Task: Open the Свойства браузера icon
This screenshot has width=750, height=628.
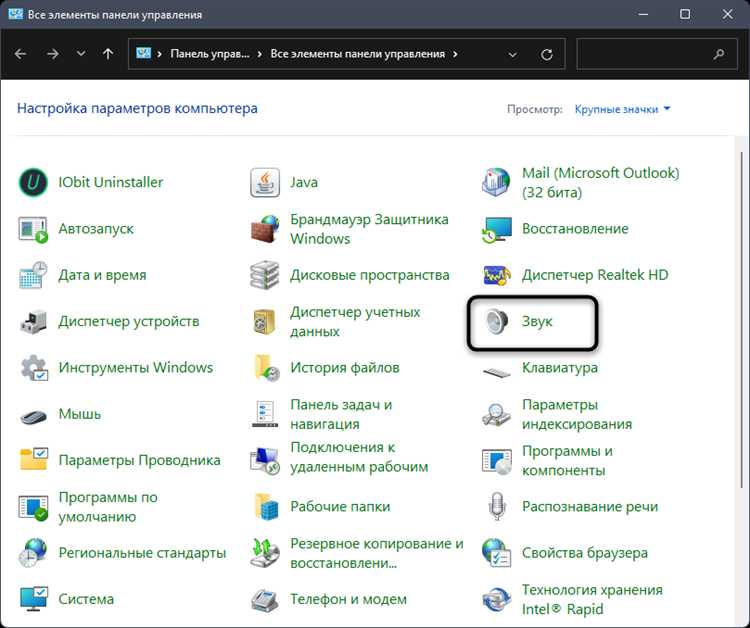Action: (496, 553)
